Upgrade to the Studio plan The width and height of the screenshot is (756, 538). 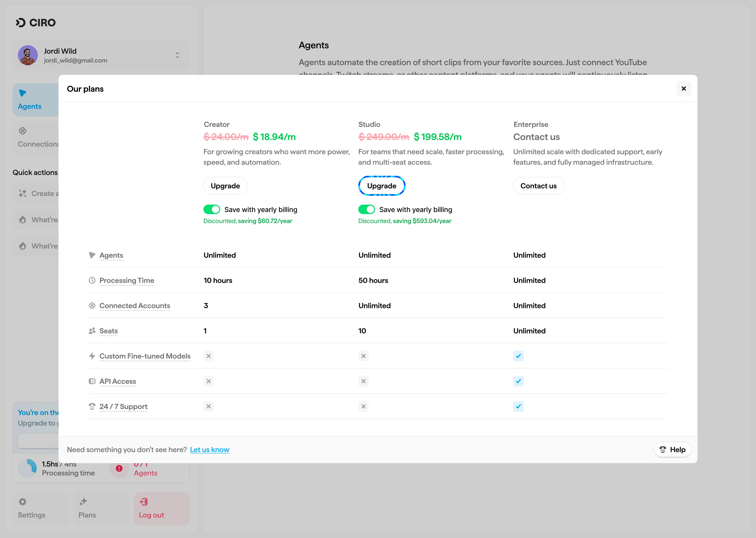(x=381, y=186)
